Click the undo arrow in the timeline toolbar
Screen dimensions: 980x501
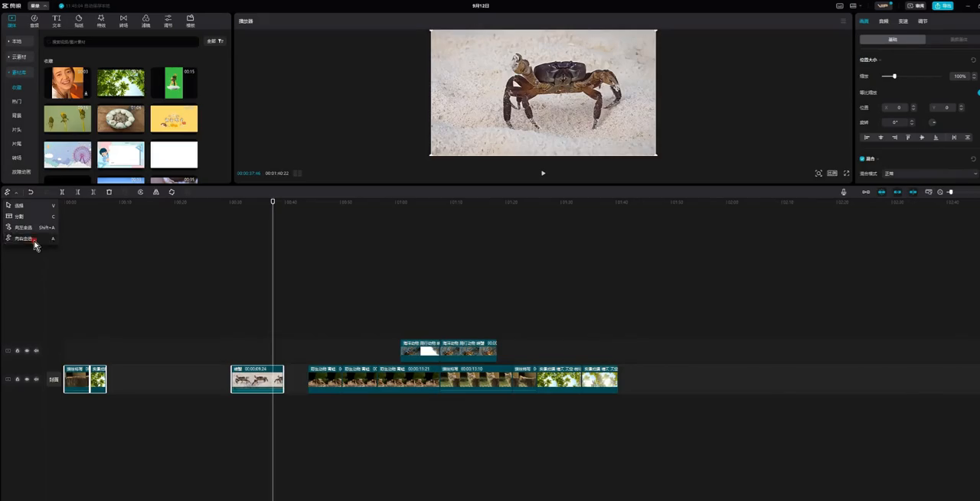pyautogui.click(x=31, y=192)
